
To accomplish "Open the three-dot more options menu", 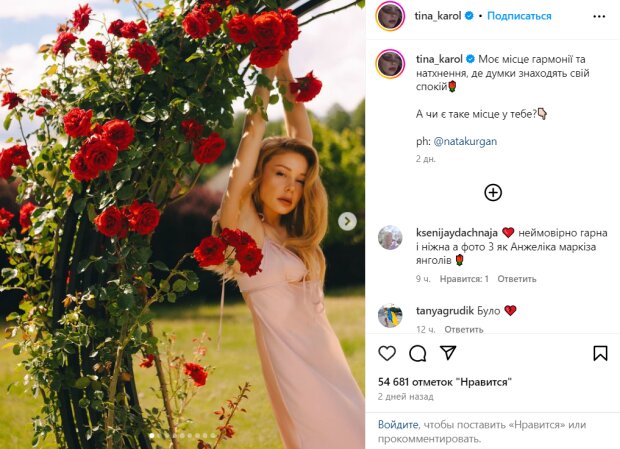I will [x=599, y=16].
